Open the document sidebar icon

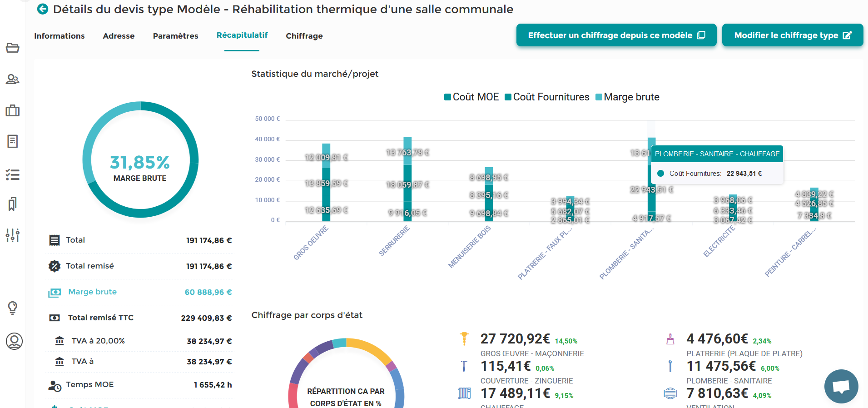point(13,141)
